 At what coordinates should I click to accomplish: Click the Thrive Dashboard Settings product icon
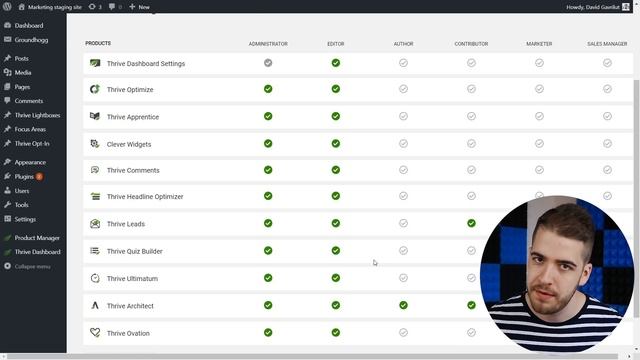(95, 63)
